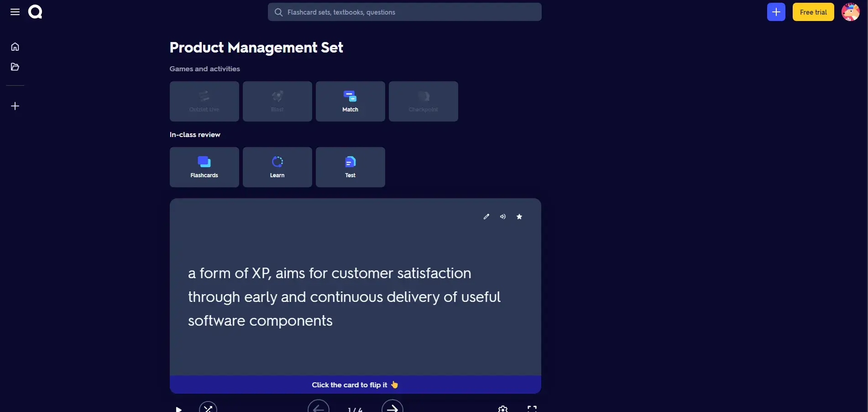The width and height of the screenshot is (868, 412).
Task: Open the hamburger menu
Action: point(15,12)
